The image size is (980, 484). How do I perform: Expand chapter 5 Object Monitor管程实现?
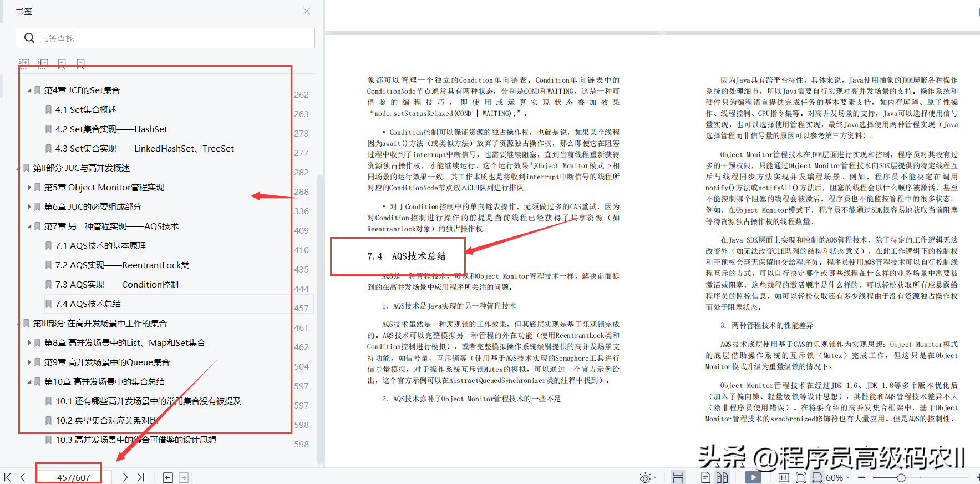(29, 188)
